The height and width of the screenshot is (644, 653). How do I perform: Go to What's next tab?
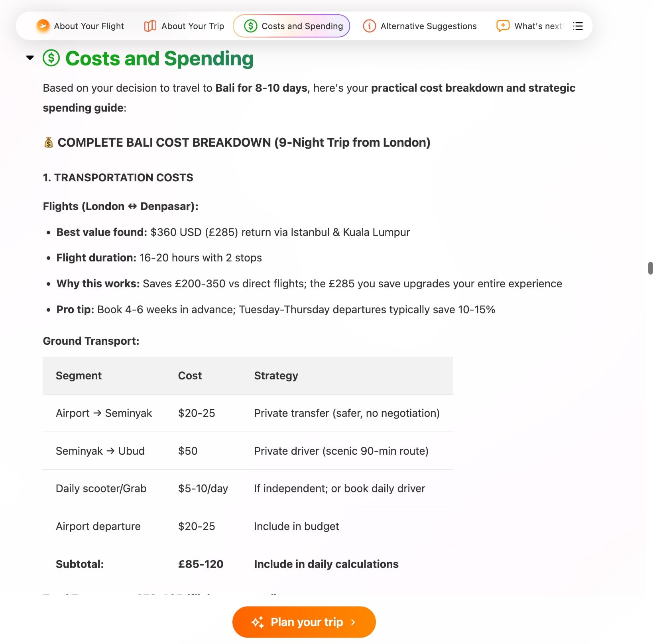tap(538, 26)
